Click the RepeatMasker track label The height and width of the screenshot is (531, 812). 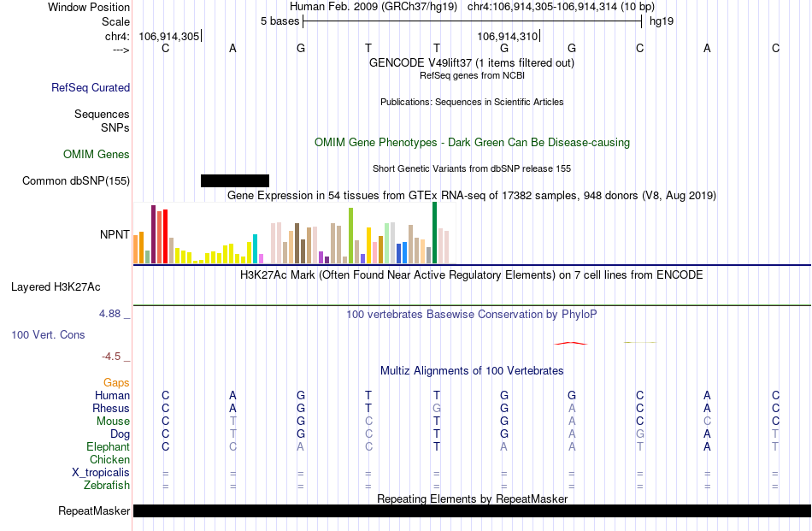pos(94,510)
